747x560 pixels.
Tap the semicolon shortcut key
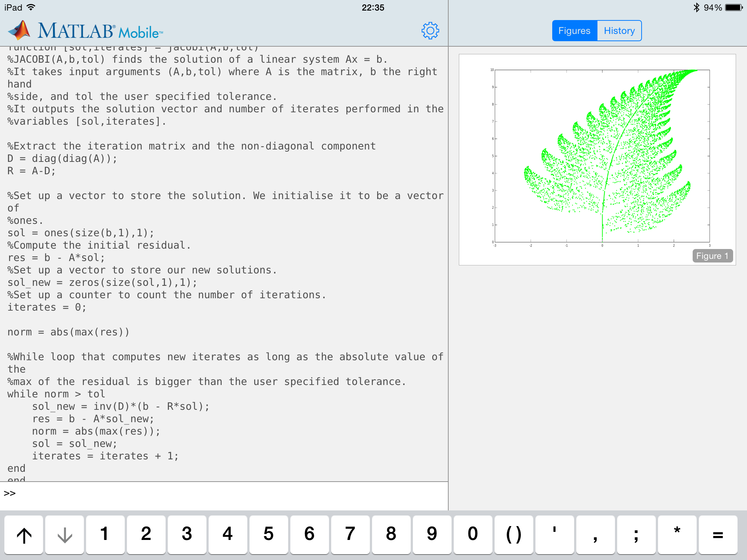point(636,534)
